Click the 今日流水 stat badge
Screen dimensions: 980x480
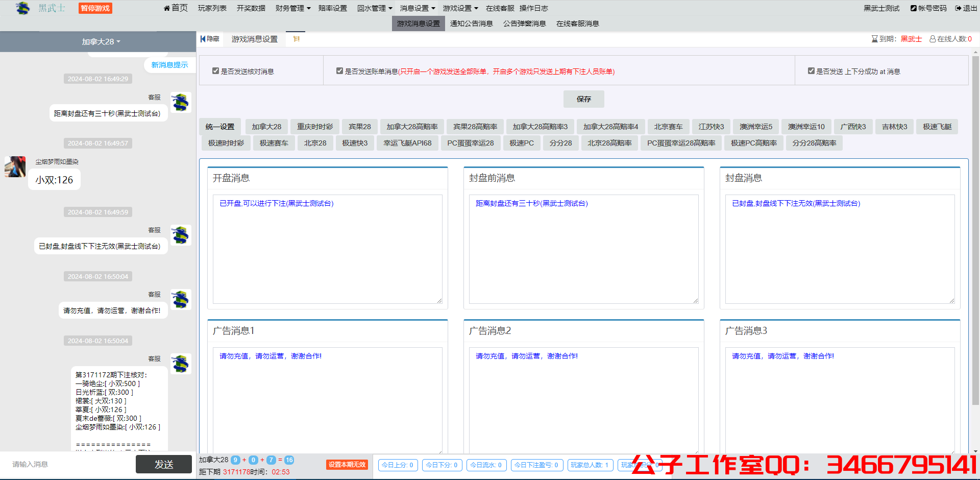(x=486, y=465)
